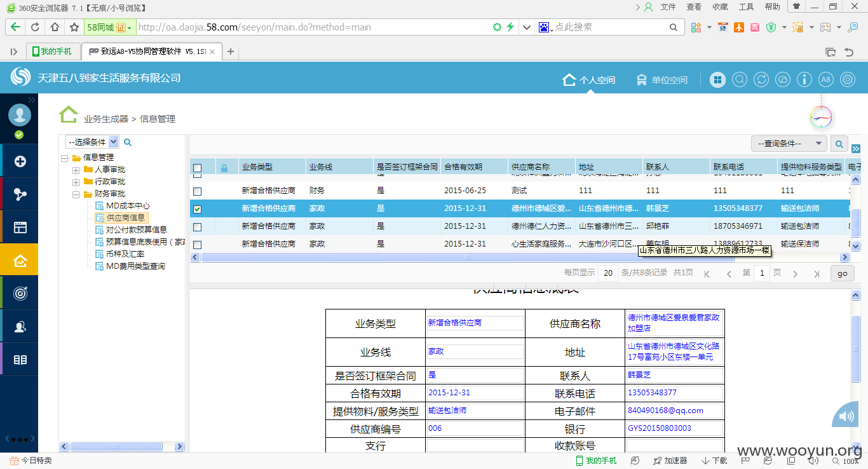Edit the per-page count field
Viewport: 868px width, 469px height.
point(608,273)
